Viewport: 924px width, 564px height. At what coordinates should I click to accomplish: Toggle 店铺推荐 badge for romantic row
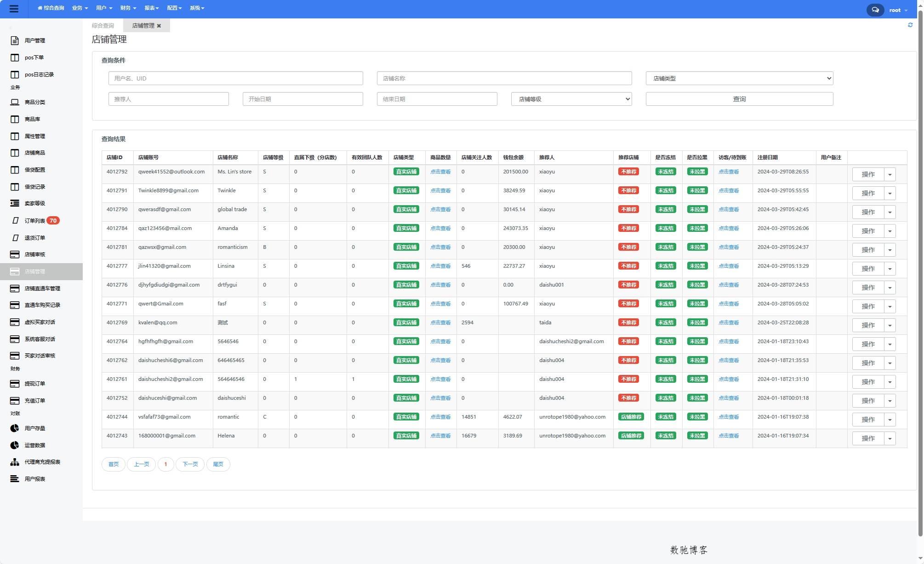click(x=631, y=417)
